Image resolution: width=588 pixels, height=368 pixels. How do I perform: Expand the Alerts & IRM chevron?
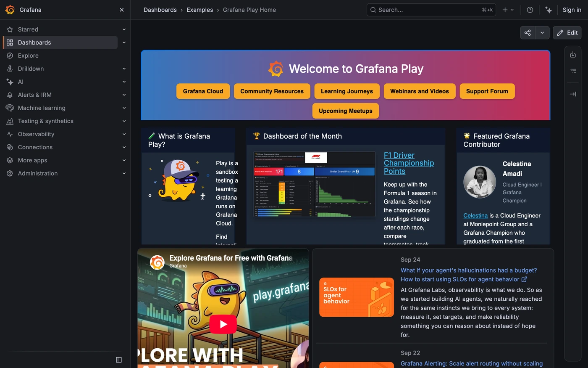click(x=124, y=95)
